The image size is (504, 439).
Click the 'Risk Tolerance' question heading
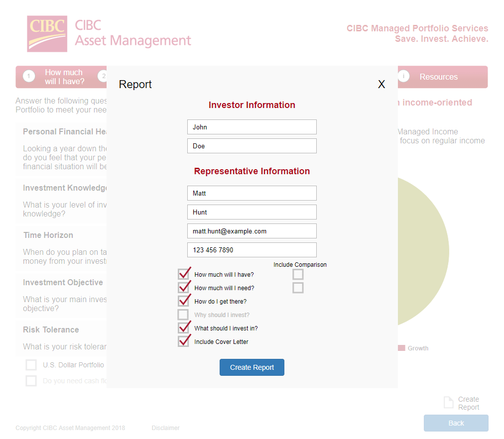(x=51, y=330)
